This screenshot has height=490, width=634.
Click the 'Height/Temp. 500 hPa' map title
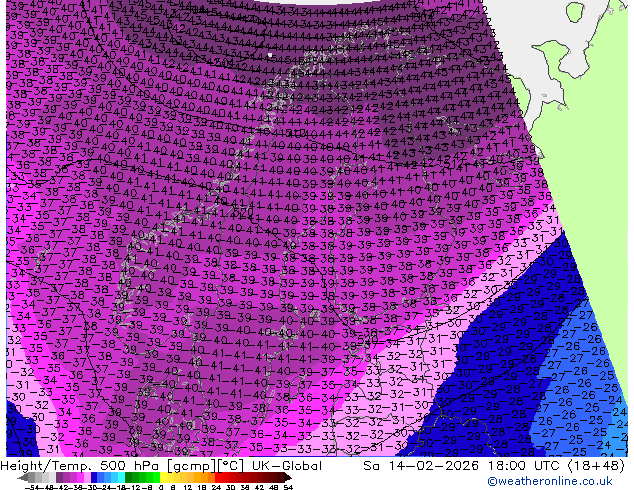click(x=80, y=466)
